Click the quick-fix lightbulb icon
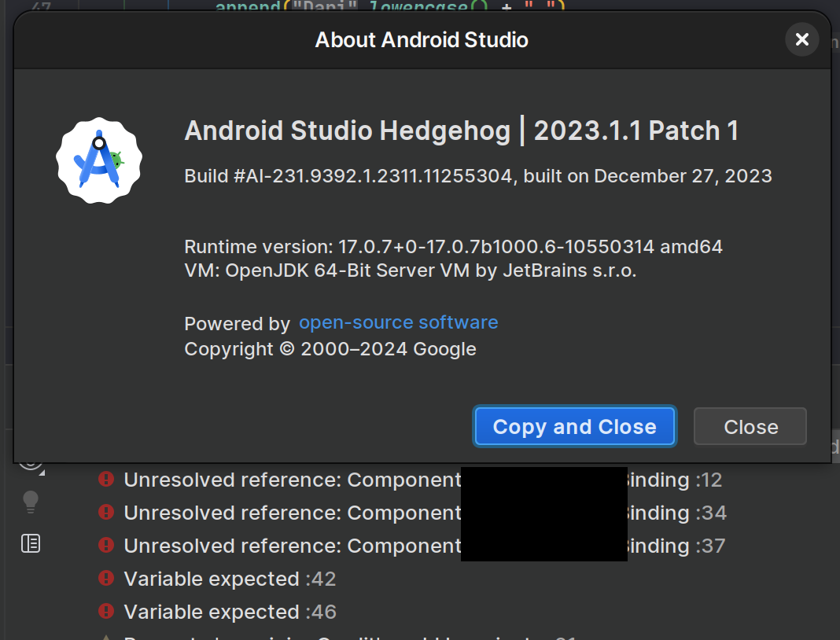840x640 pixels. 31,502
